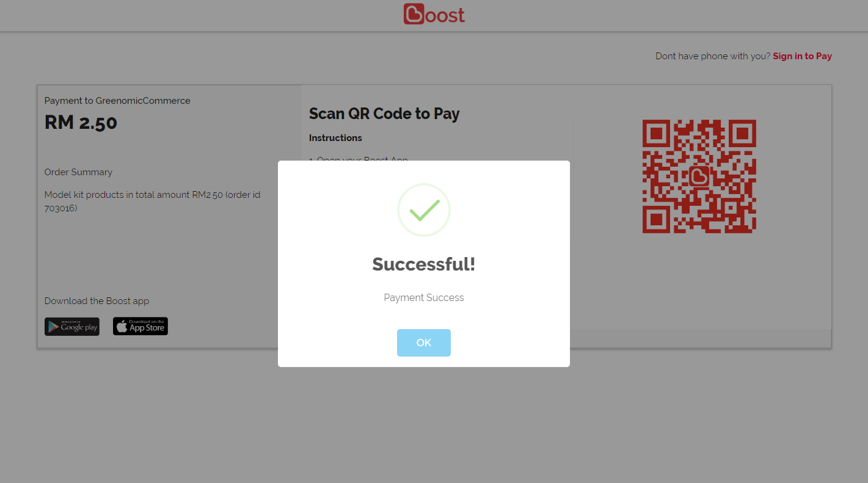This screenshot has width=868, height=483.
Task: Click the 'Dont have phone with you?' text
Action: pos(712,56)
